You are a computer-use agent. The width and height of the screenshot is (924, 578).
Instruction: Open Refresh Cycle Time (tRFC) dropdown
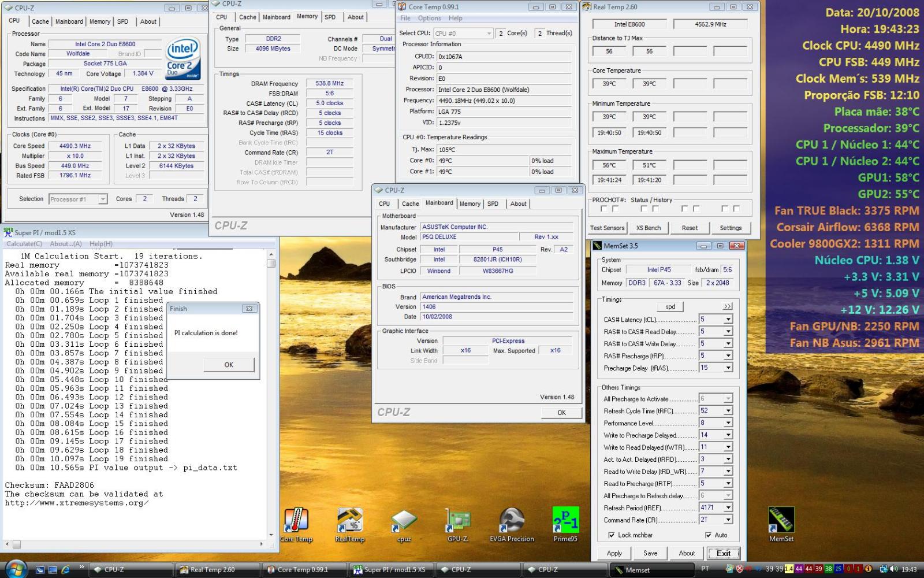pos(728,411)
